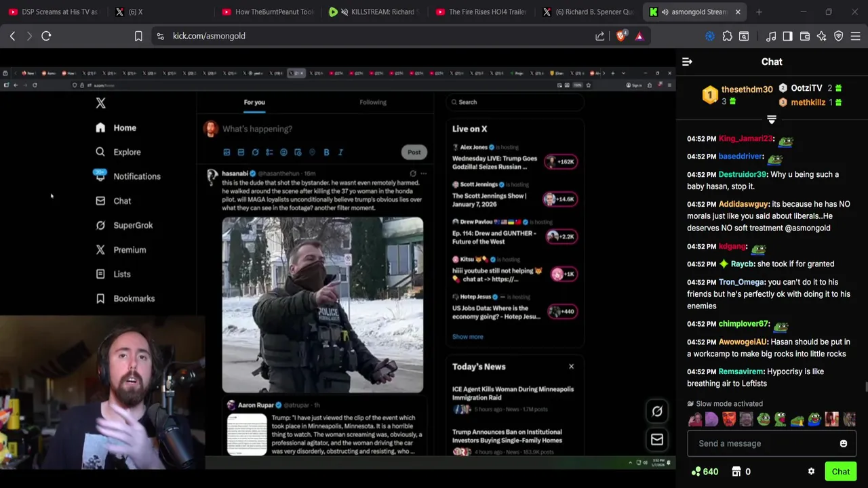Click the X Search field

coord(515,102)
